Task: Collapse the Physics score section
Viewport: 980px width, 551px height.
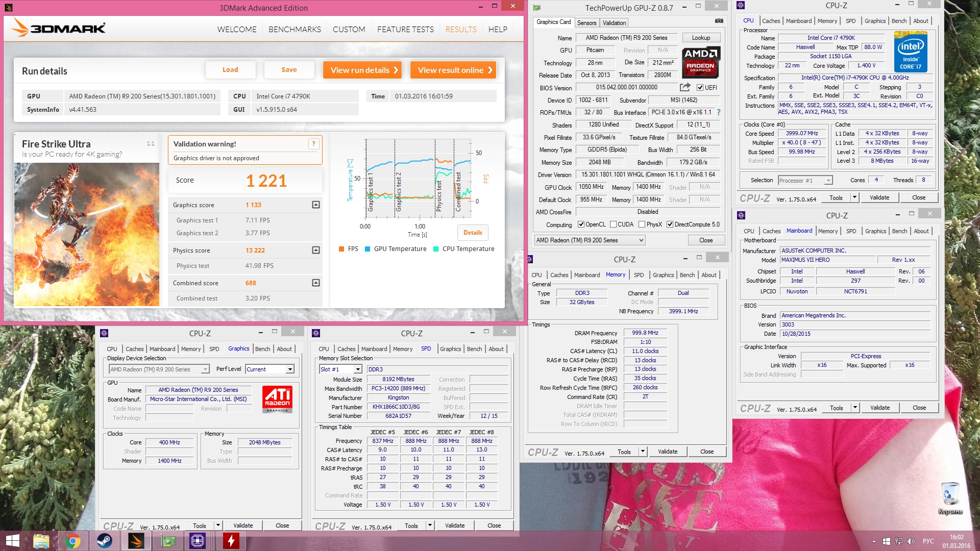Action: 316,250
